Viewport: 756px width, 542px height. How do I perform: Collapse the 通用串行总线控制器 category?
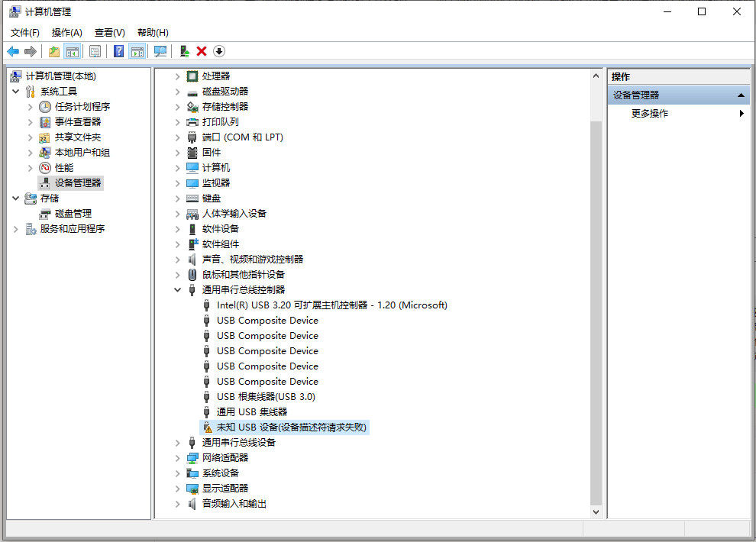pyautogui.click(x=177, y=289)
